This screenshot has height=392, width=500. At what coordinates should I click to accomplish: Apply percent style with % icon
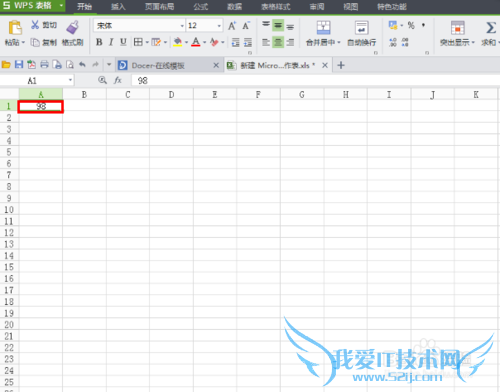(x=411, y=25)
